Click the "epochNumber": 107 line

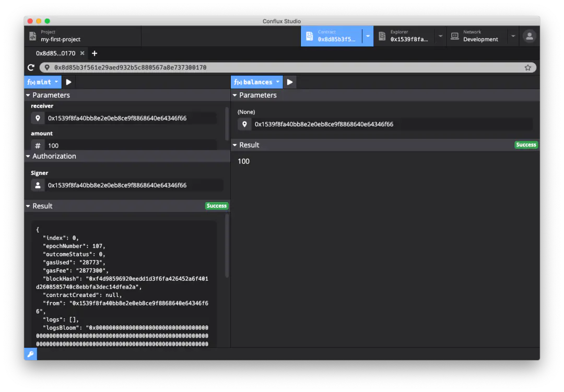(x=74, y=246)
